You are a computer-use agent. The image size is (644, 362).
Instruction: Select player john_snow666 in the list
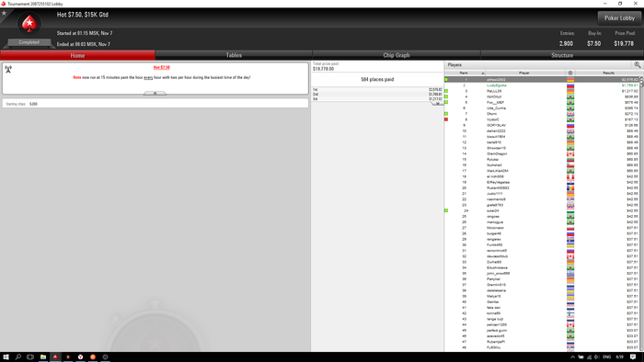click(x=542, y=274)
